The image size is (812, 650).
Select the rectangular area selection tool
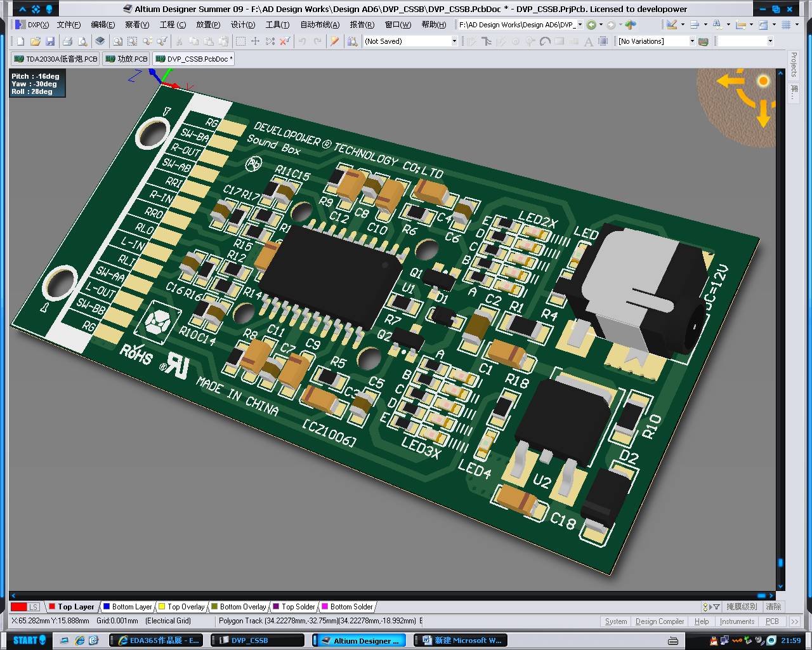point(240,41)
